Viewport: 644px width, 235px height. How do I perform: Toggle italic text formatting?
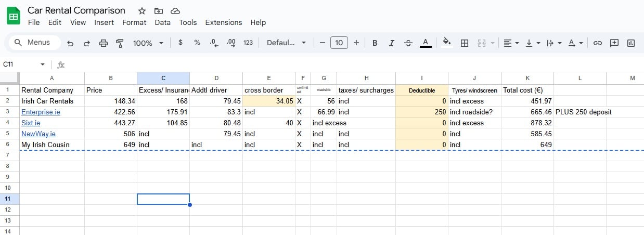391,43
